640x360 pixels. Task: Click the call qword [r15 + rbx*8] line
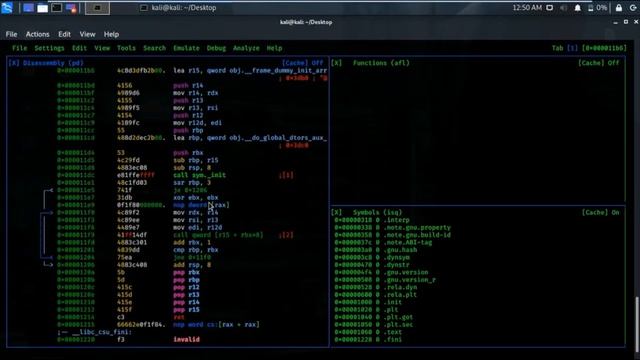[218, 235]
